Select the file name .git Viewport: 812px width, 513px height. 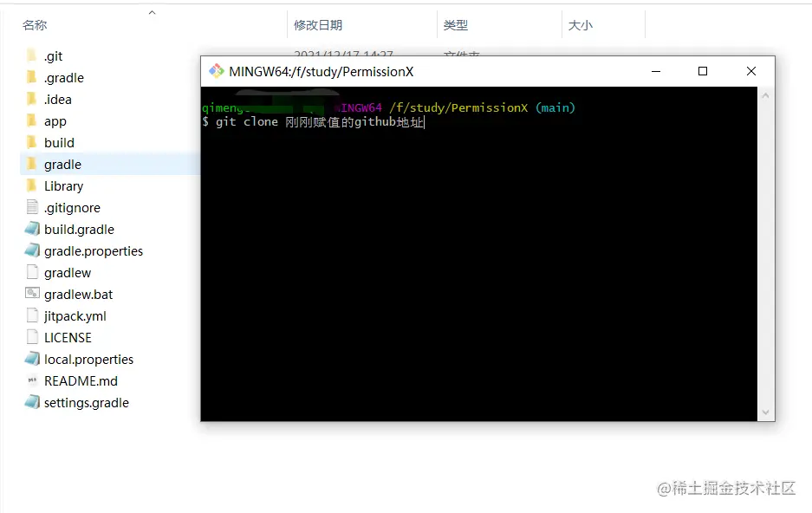coord(54,56)
